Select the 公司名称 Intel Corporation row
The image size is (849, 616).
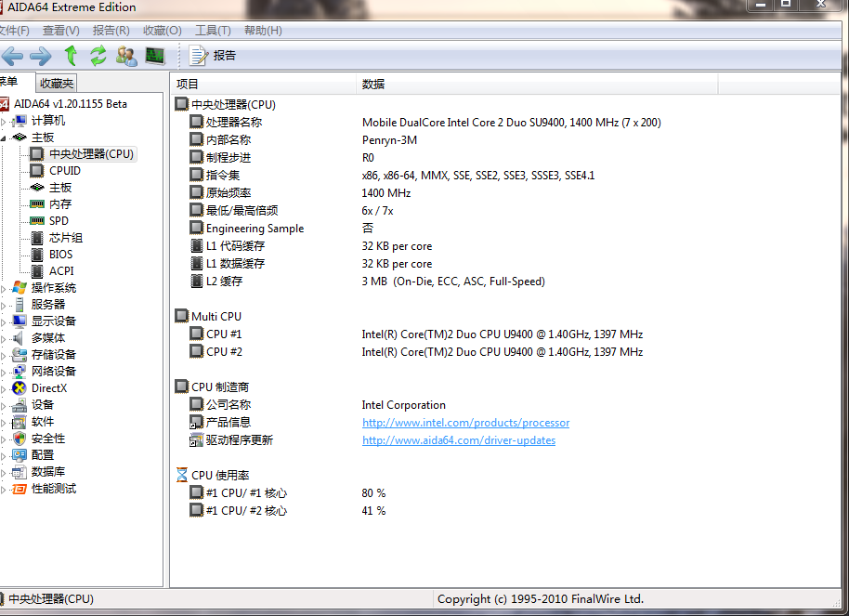coord(318,405)
